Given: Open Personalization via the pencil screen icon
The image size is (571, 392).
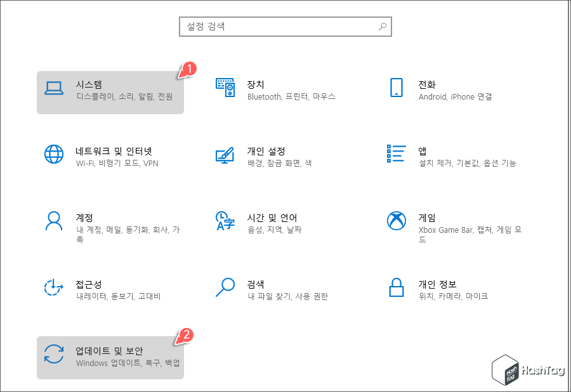Looking at the screenshot, I should [x=225, y=154].
